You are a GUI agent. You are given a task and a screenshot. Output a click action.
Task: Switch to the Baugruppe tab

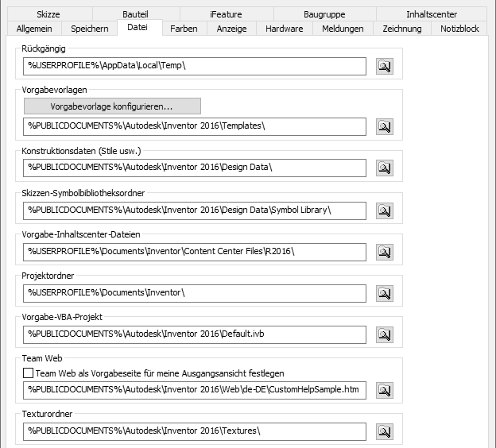(324, 14)
